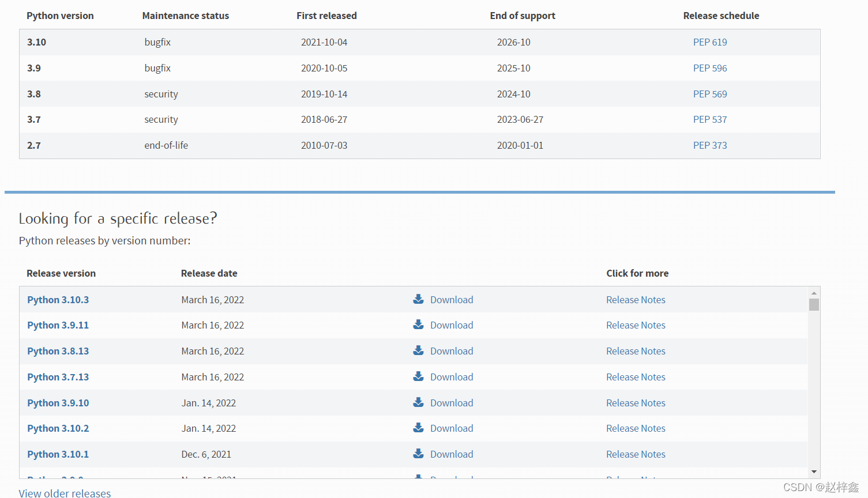Screen dimensions: 868x498
Task: Click Download link for Python 3.10.2
Action: [452, 428]
